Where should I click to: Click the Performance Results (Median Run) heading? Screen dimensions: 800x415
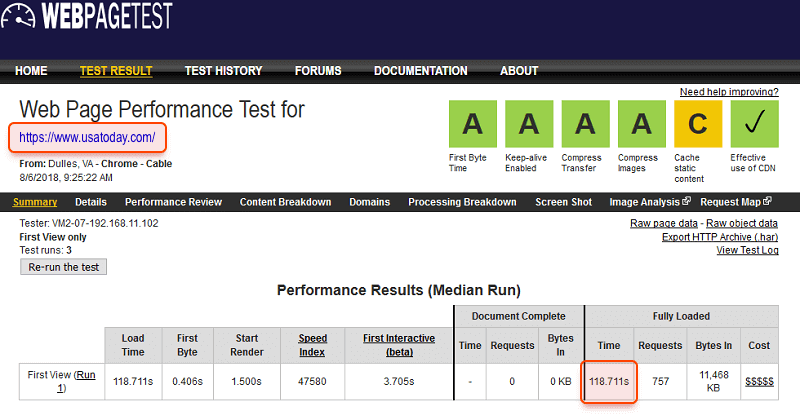pyautogui.click(x=398, y=290)
